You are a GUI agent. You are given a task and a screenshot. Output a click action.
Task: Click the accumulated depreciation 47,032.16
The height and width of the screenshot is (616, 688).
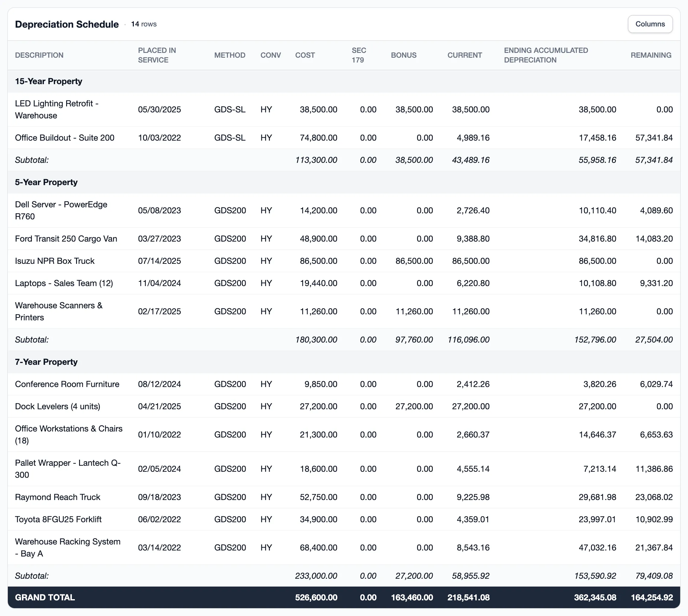(x=597, y=547)
